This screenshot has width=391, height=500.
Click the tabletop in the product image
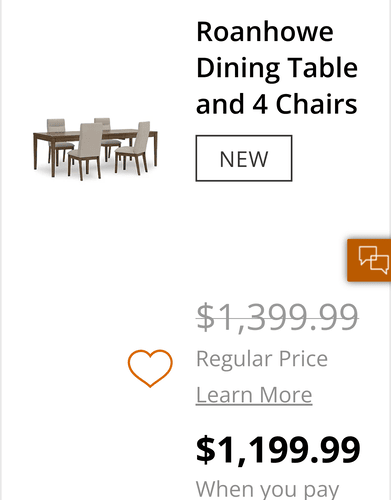94,133
